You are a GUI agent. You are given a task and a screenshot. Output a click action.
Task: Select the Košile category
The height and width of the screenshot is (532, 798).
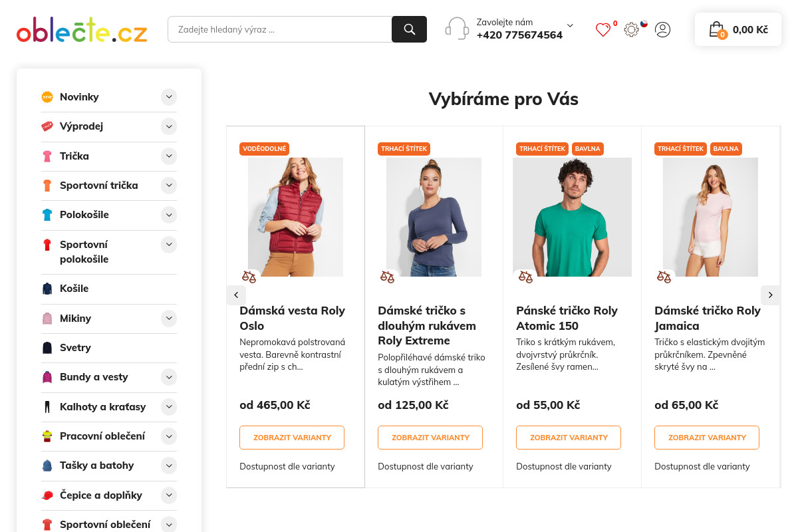(74, 289)
